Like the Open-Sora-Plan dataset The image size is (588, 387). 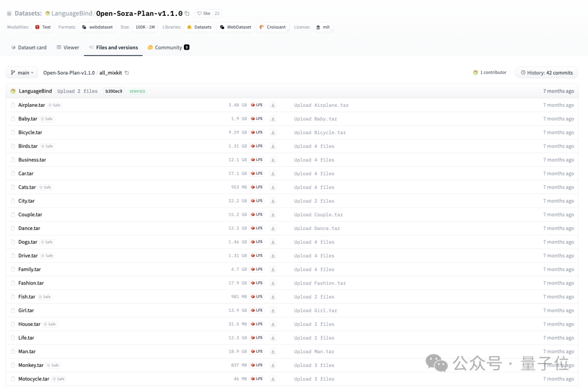click(x=204, y=14)
